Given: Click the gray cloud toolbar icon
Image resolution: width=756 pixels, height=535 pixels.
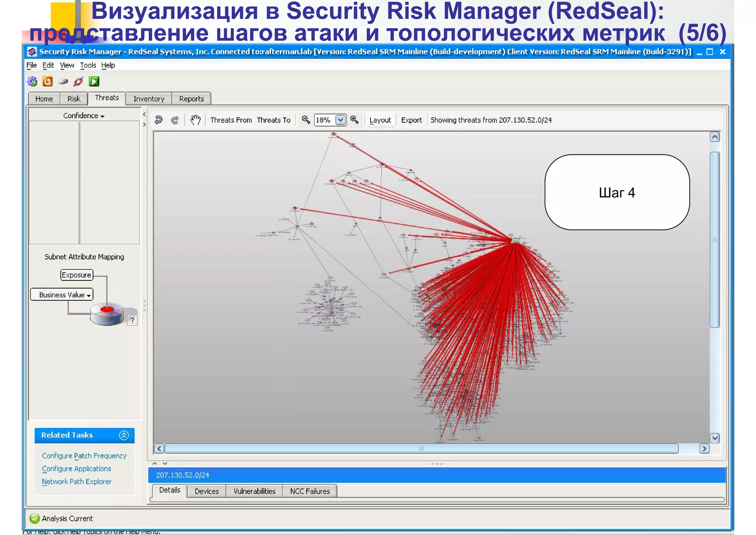Looking at the screenshot, I should click(x=63, y=81).
